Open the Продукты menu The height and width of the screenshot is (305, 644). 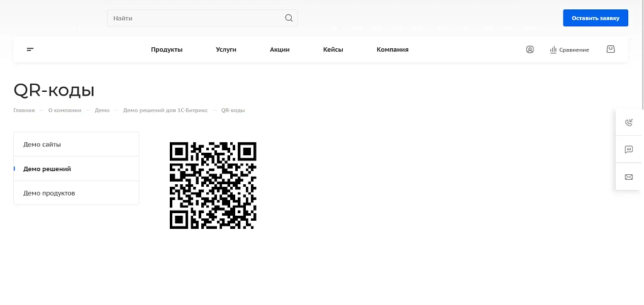tap(167, 50)
